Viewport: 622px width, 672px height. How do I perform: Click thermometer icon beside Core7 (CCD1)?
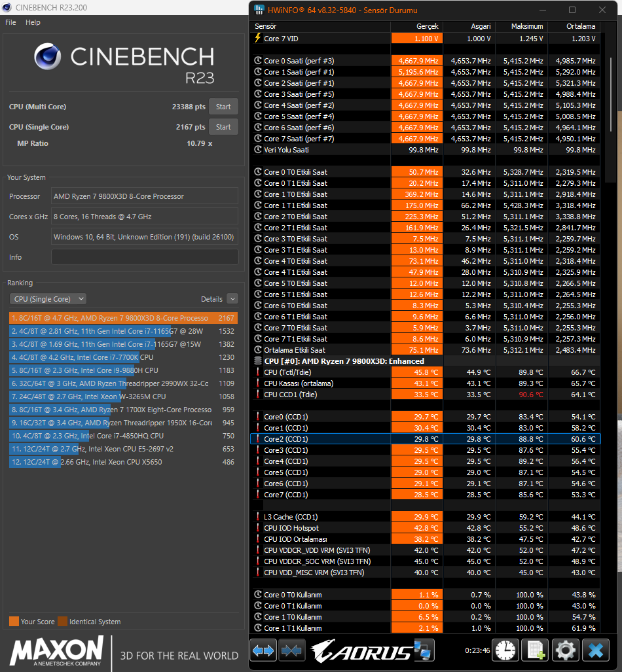[x=258, y=494]
